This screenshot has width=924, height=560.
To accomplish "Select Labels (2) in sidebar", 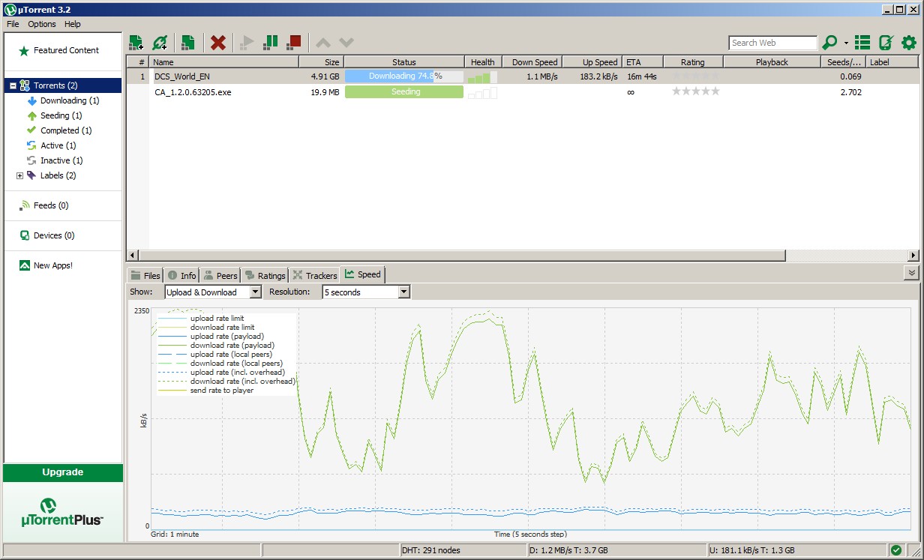I will (x=58, y=175).
